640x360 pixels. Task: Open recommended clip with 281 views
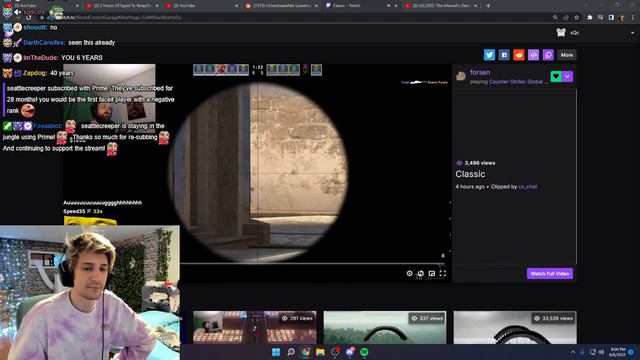coord(255,327)
